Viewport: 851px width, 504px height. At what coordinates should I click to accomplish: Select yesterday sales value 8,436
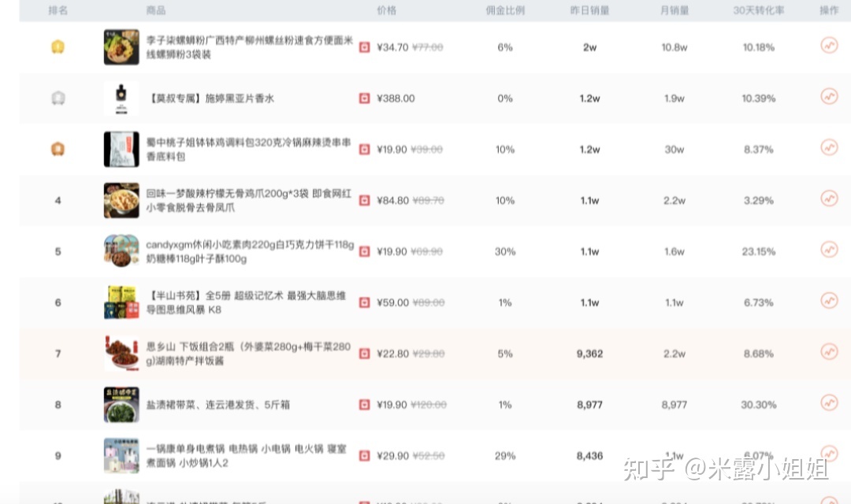(x=589, y=455)
